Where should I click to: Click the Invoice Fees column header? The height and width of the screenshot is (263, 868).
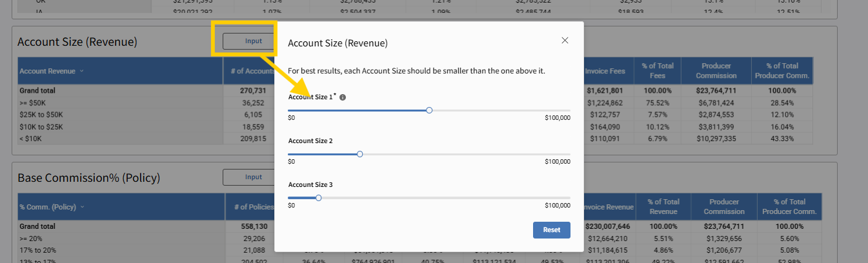(x=606, y=71)
